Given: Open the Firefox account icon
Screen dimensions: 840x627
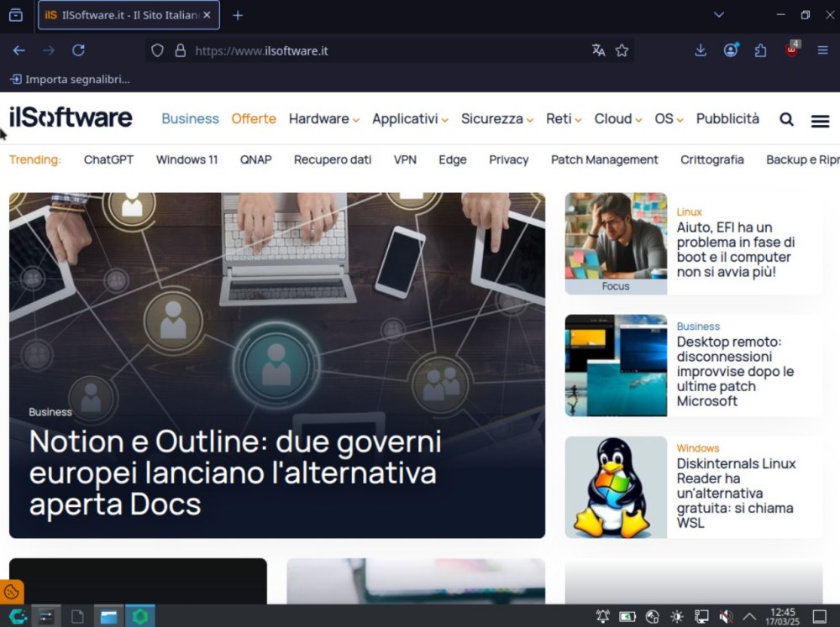Looking at the screenshot, I should 731,50.
